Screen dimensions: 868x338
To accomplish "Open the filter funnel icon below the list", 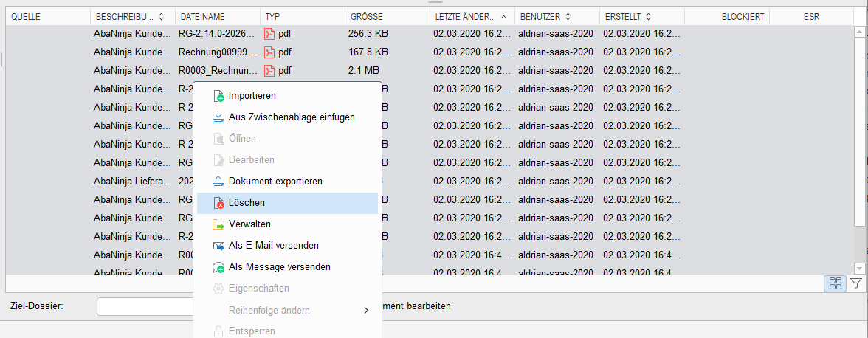I will (856, 284).
